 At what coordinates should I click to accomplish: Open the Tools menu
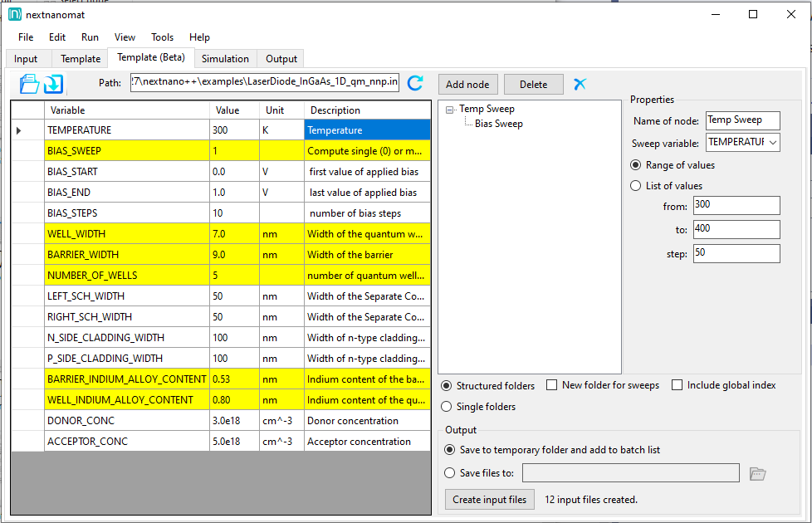(x=162, y=37)
